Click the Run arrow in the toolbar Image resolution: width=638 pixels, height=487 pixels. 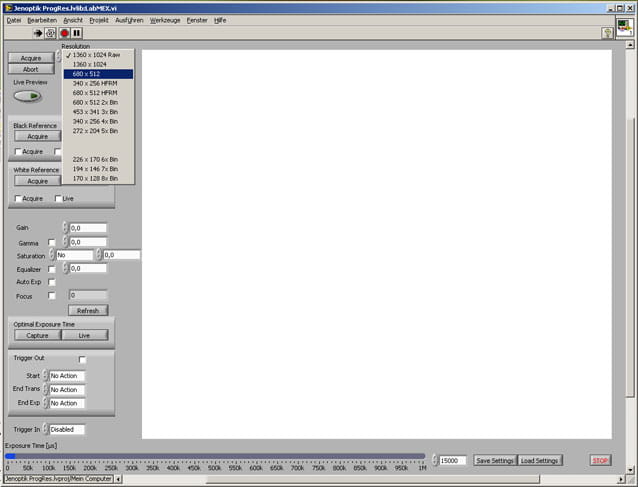point(38,33)
